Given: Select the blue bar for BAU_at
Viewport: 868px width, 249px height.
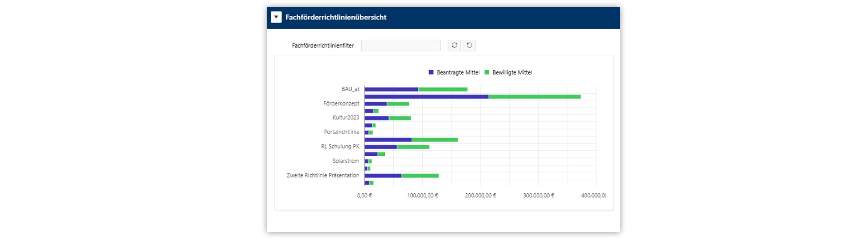Looking at the screenshot, I should point(391,90).
